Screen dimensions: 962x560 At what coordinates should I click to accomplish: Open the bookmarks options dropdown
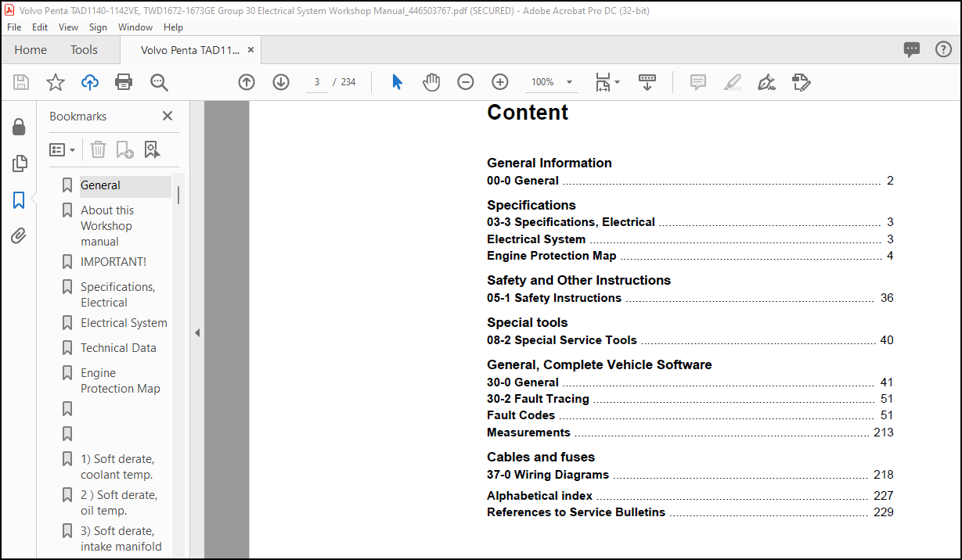click(63, 149)
